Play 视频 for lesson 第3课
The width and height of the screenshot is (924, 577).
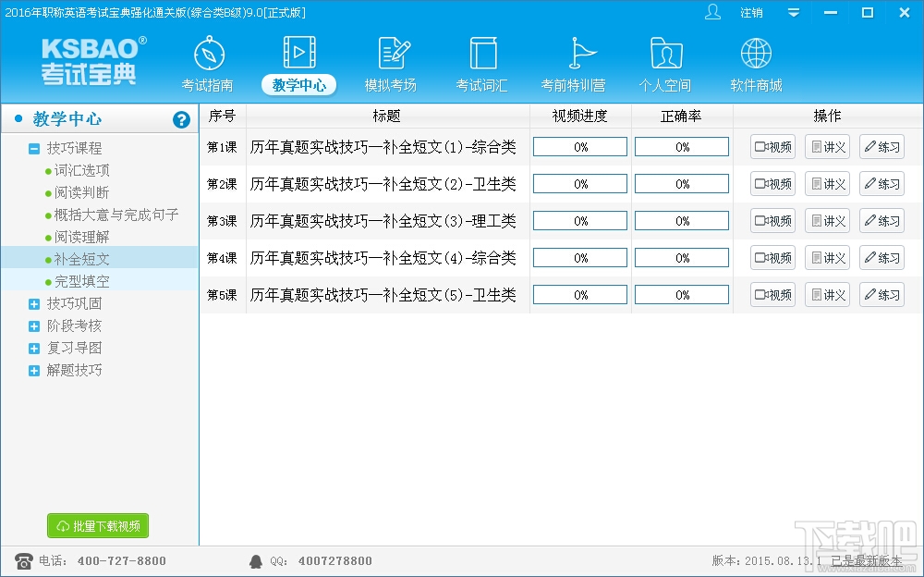pyautogui.click(x=772, y=221)
